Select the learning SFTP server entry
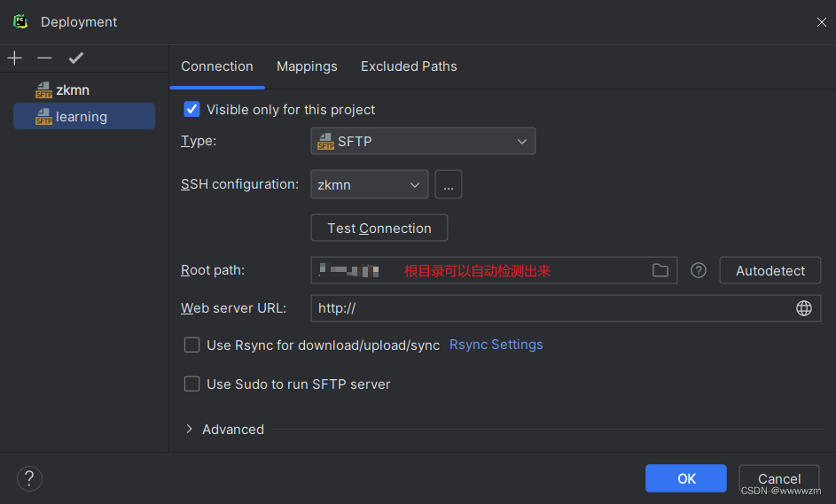The height and width of the screenshot is (504, 836). (84, 116)
